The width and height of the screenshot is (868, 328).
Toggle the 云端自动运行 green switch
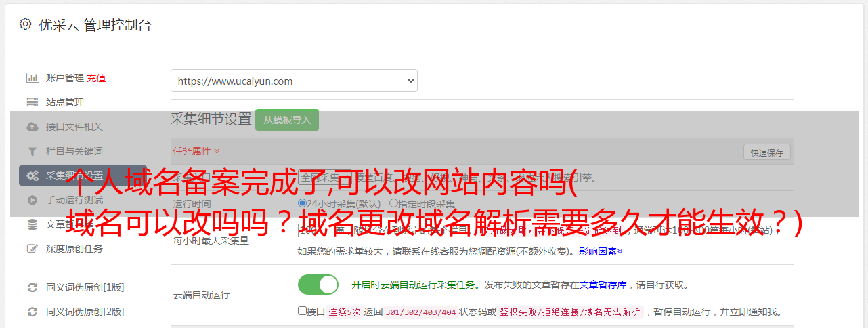[318, 285]
